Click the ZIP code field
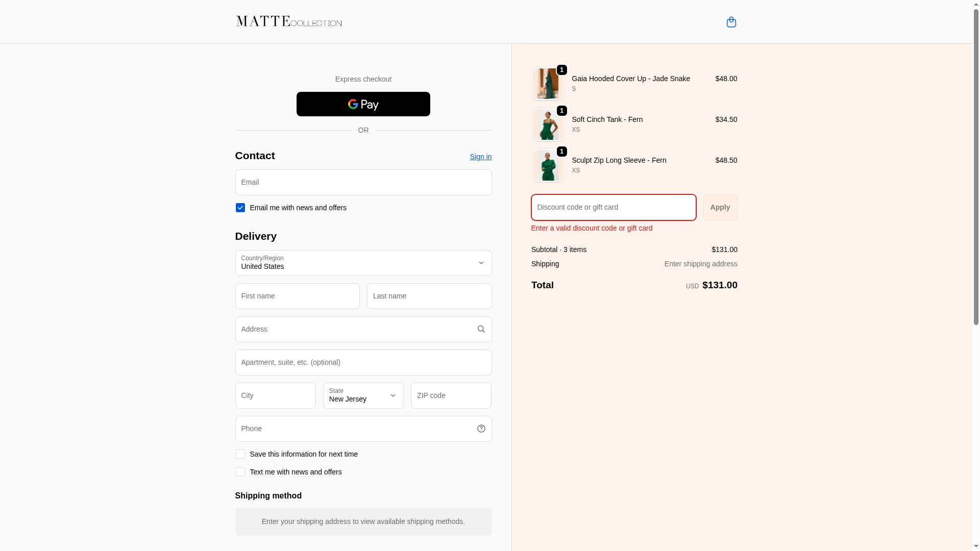The height and width of the screenshot is (551, 980). click(451, 395)
